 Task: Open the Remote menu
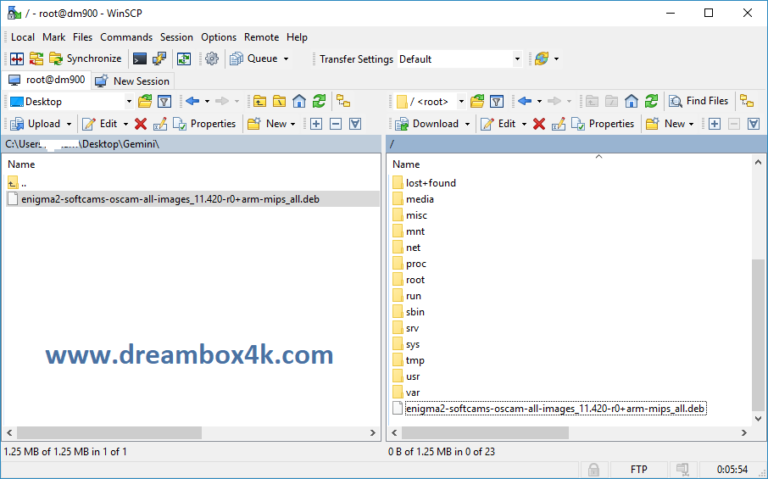[x=262, y=37]
